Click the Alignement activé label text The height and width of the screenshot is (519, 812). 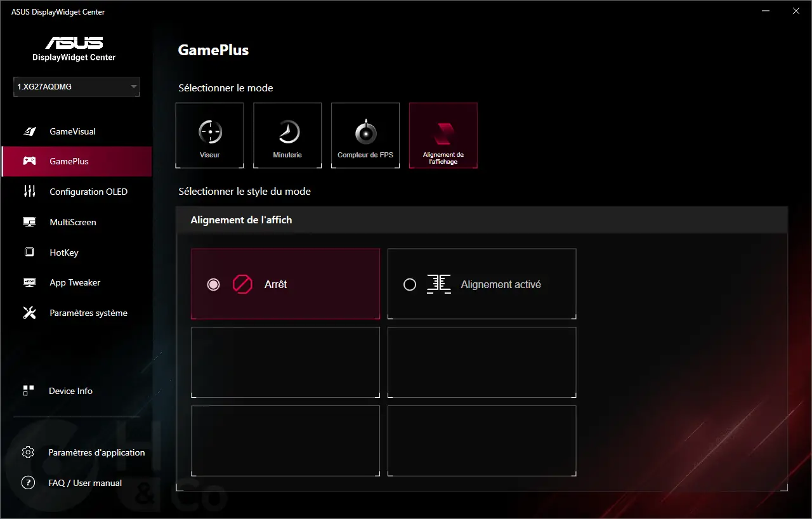(501, 284)
